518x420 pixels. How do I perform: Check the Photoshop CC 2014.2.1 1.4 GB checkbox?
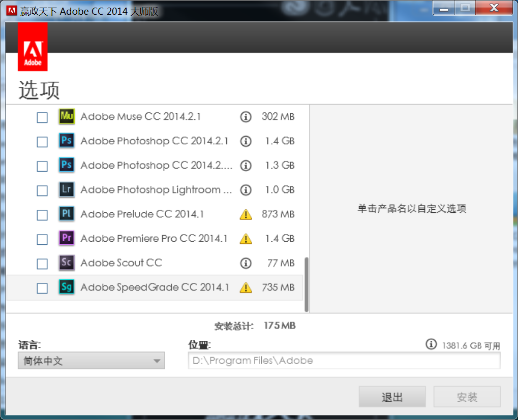point(42,142)
